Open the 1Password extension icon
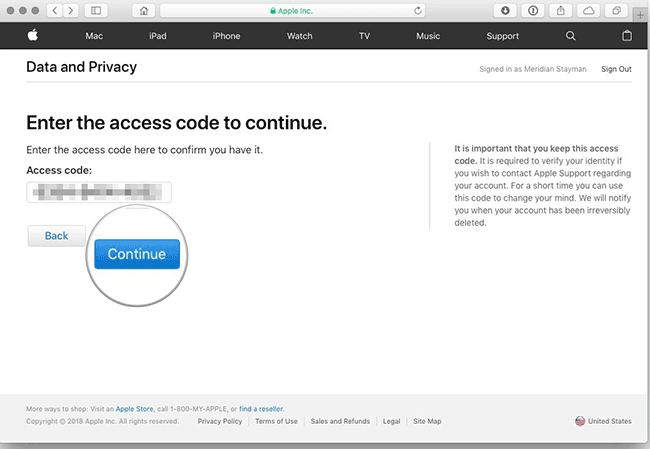The height and width of the screenshot is (449, 650). coord(533,11)
